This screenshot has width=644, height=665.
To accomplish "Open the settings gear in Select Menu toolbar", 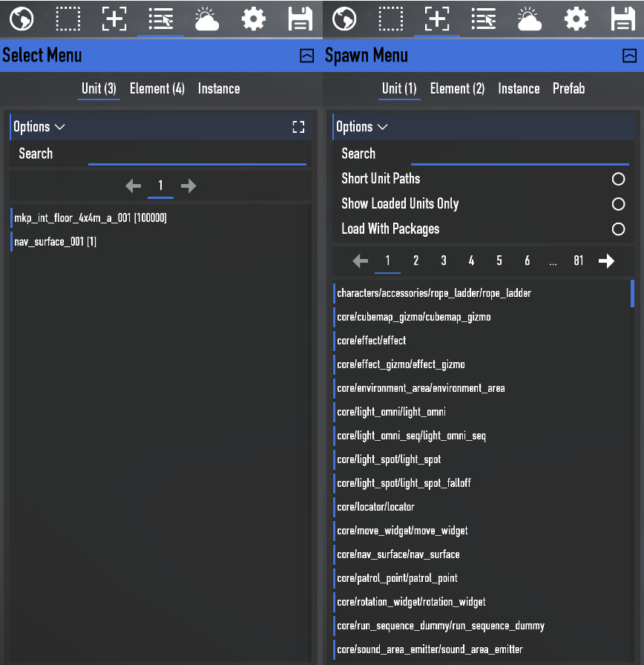I will point(254,19).
